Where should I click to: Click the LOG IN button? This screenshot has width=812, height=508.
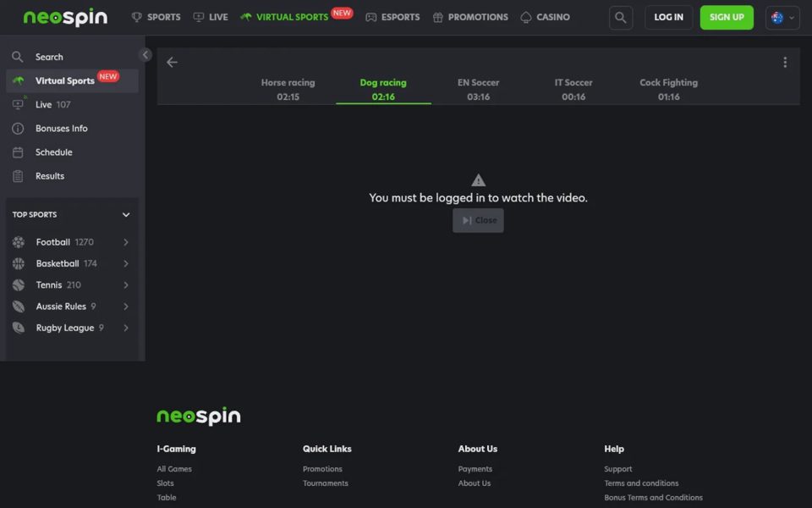click(x=668, y=18)
